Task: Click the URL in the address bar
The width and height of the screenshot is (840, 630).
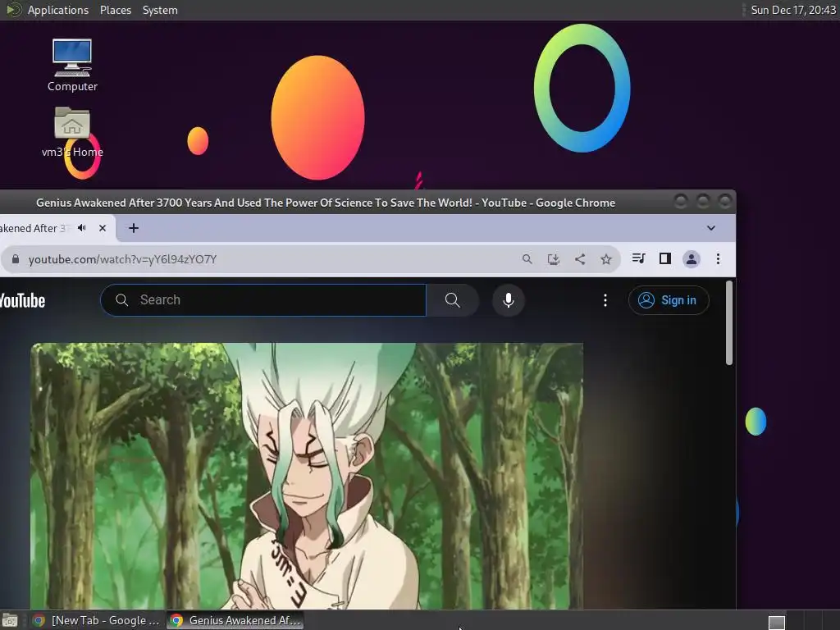Action: 123,259
